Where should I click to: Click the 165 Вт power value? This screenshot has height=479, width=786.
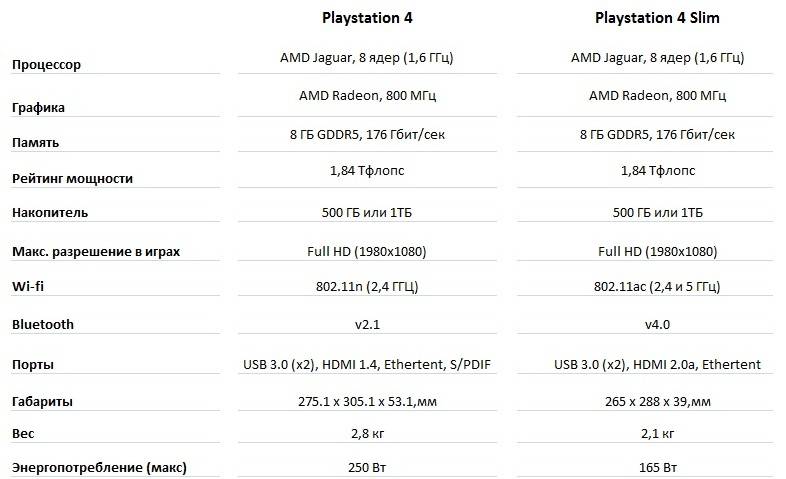coord(657,467)
